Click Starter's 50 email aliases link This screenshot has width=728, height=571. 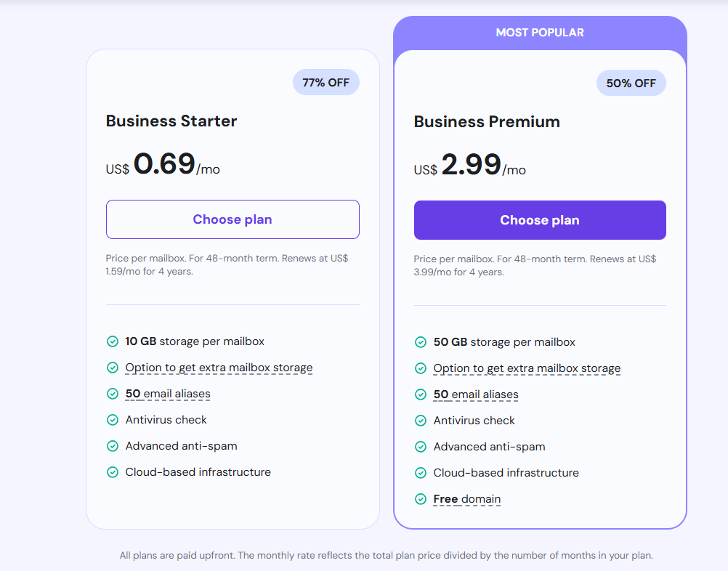click(x=168, y=394)
